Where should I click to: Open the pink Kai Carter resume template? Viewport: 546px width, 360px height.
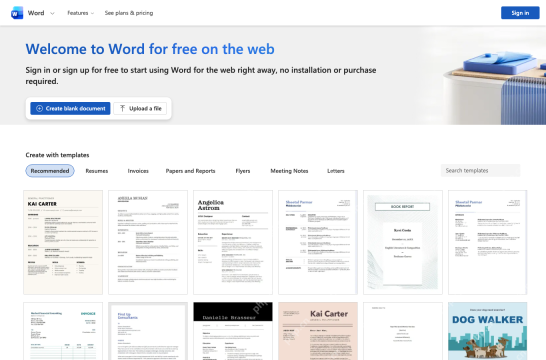(x=318, y=331)
